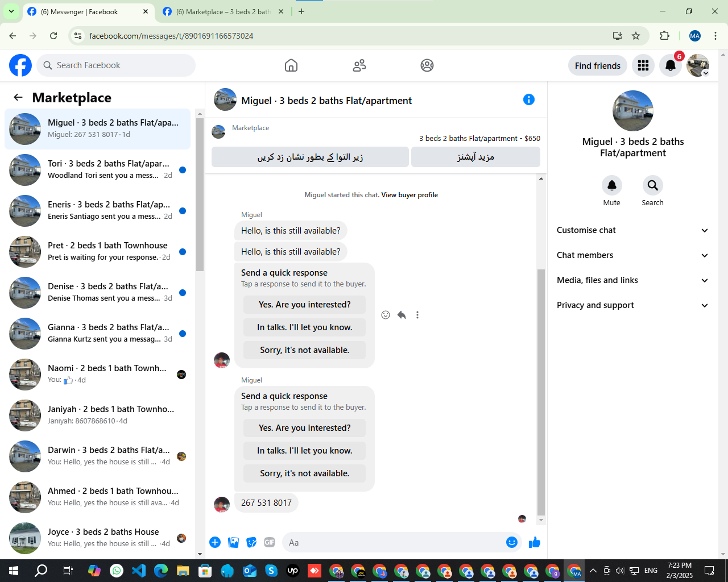Click the listing thumbnail in right panel
This screenshot has width=728, height=582.
[x=633, y=111]
